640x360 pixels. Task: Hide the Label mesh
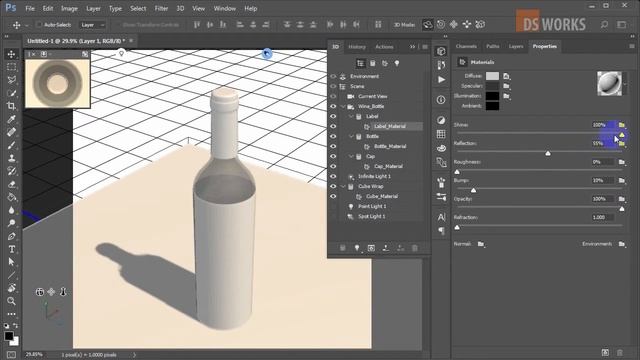tap(333, 116)
